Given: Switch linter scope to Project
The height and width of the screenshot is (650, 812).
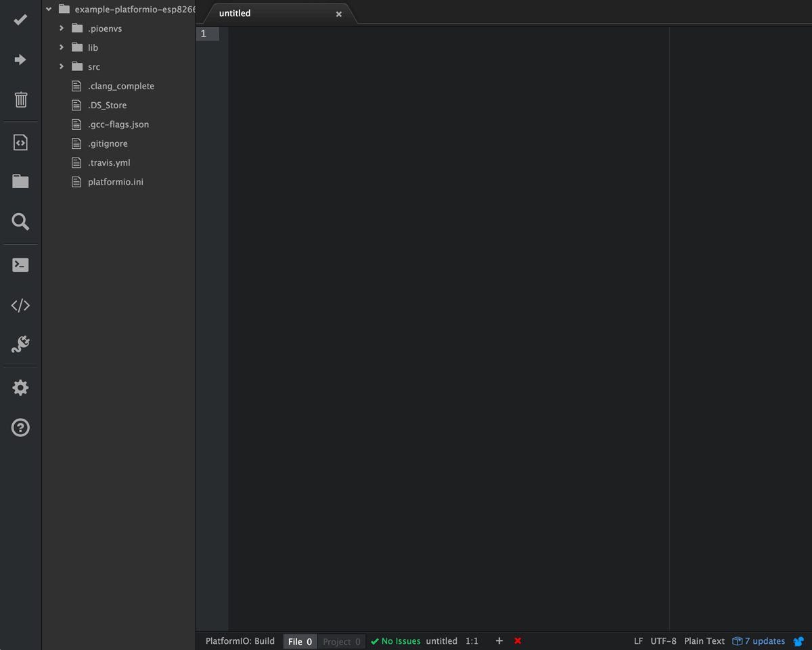Looking at the screenshot, I should (x=342, y=641).
